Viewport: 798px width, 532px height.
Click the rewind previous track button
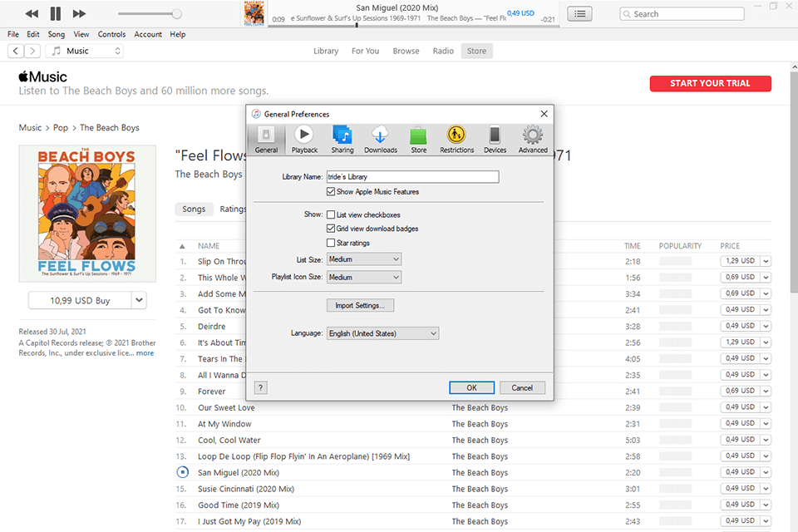click(32, 14)
